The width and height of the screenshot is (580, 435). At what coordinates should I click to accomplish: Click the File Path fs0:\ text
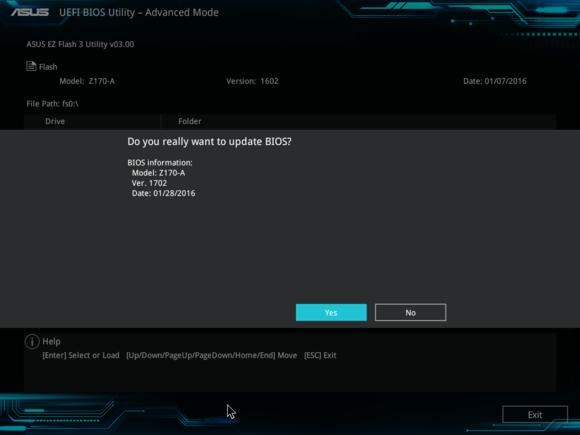tap(52, 104)
